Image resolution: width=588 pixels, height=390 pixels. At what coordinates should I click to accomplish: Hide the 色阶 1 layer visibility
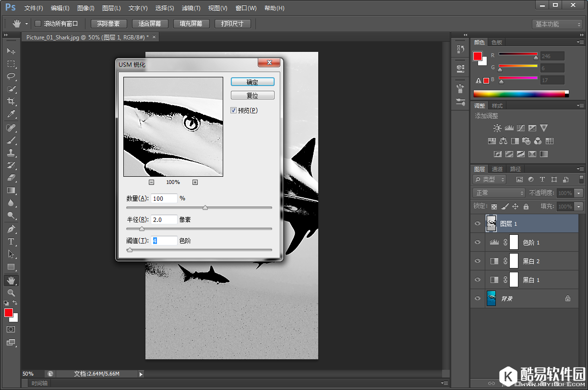[477, 243]
